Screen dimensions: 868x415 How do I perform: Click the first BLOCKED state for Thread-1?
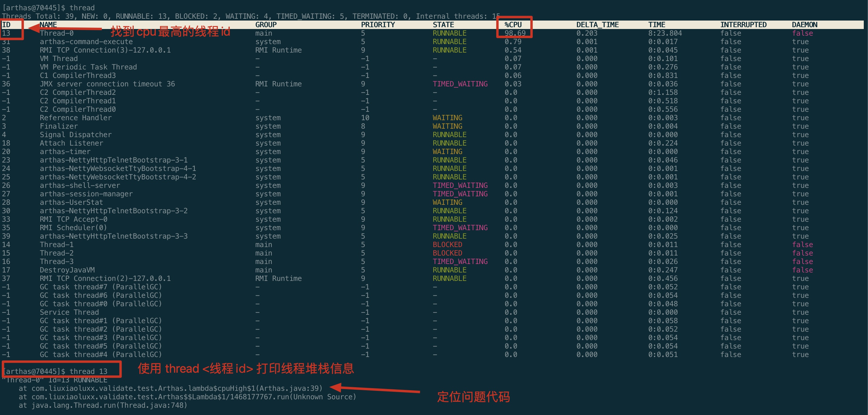(447, 244)
